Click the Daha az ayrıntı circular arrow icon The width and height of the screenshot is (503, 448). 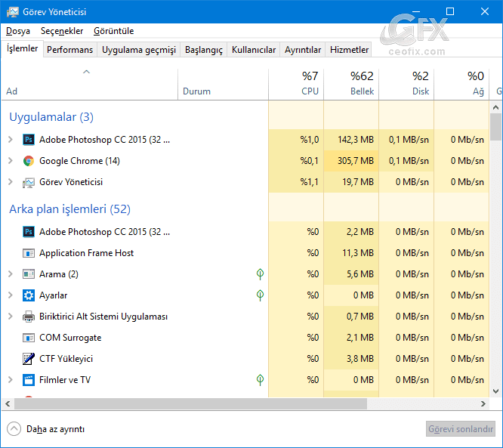pyautogui.click(x=14, y=429)
